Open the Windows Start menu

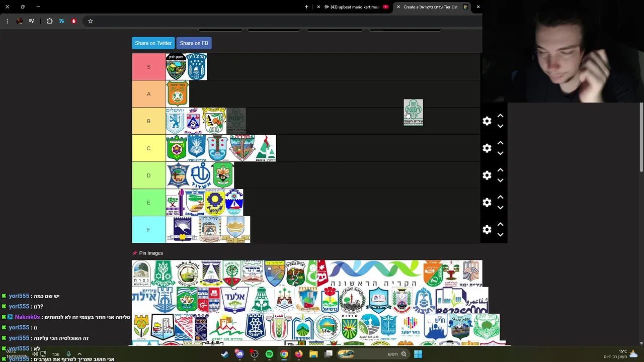(418, 354)
